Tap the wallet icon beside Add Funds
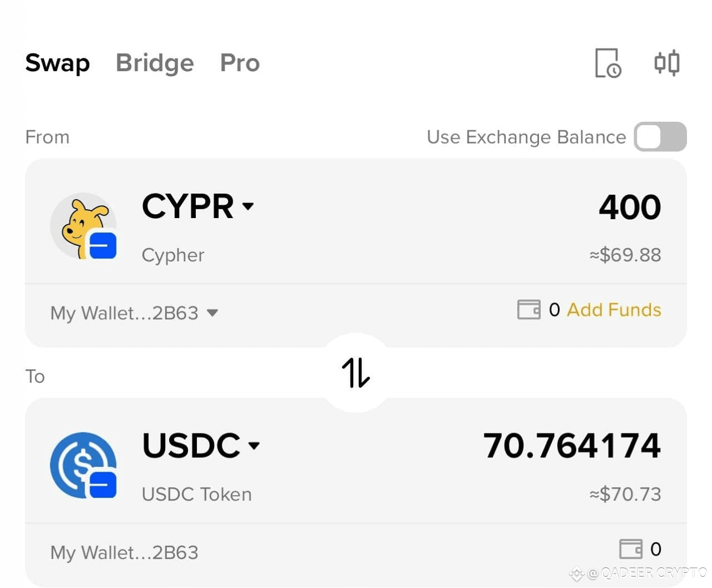712x588 pixels. coord(529,309)
